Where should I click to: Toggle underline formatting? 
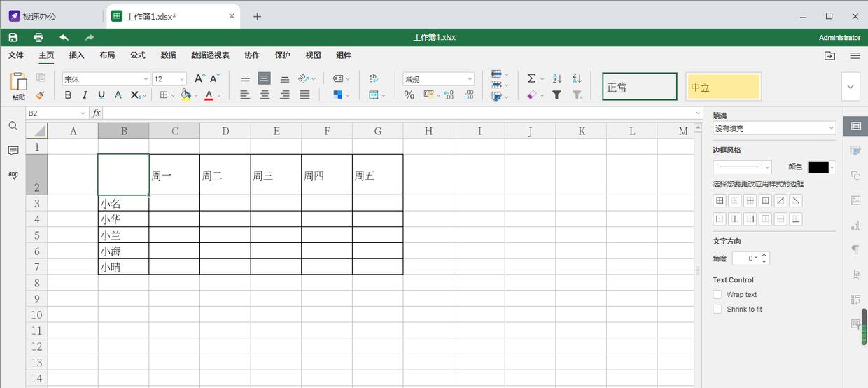tap(101, 95)
